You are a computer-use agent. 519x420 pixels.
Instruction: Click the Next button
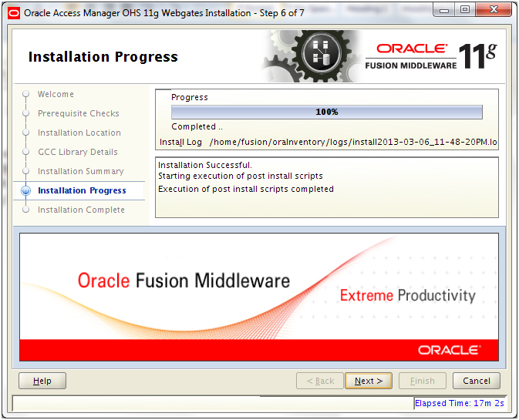(x=369, y=381)
